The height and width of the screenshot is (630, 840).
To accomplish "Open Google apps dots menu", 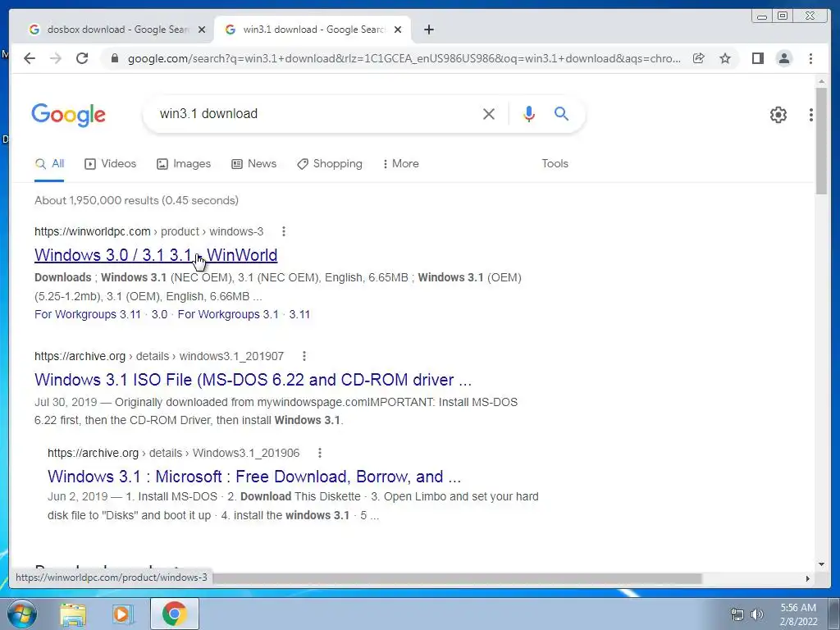I will [x=811, y=114].
